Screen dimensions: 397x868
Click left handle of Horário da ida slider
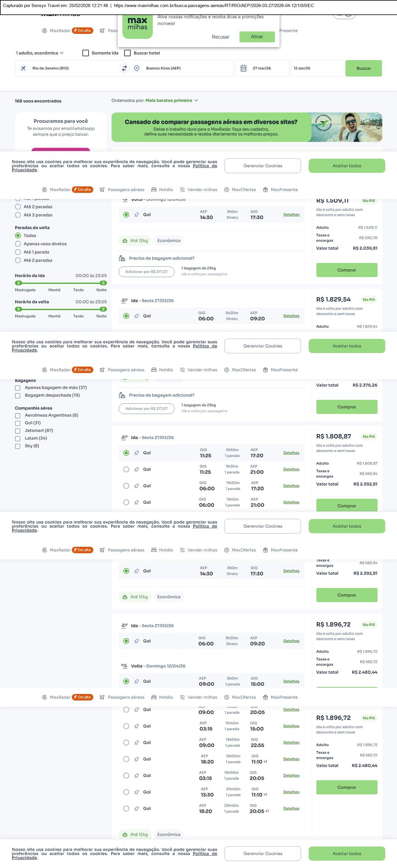[x=19, y=283]
